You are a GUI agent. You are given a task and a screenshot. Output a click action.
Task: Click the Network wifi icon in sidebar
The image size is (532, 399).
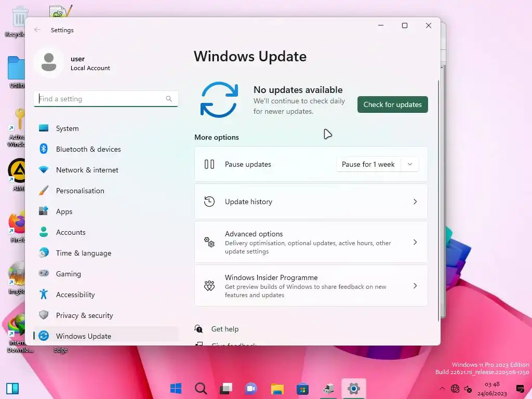coord(44,170)
